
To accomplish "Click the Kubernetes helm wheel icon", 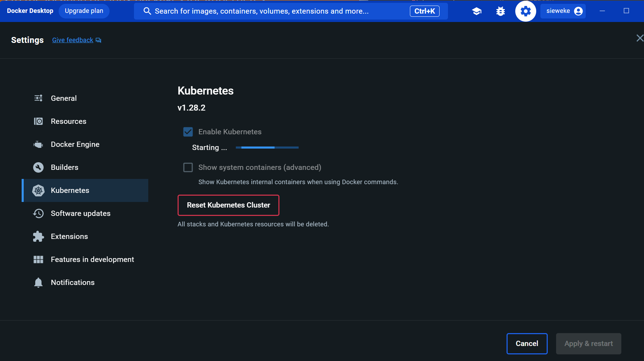I will (38, 190).
